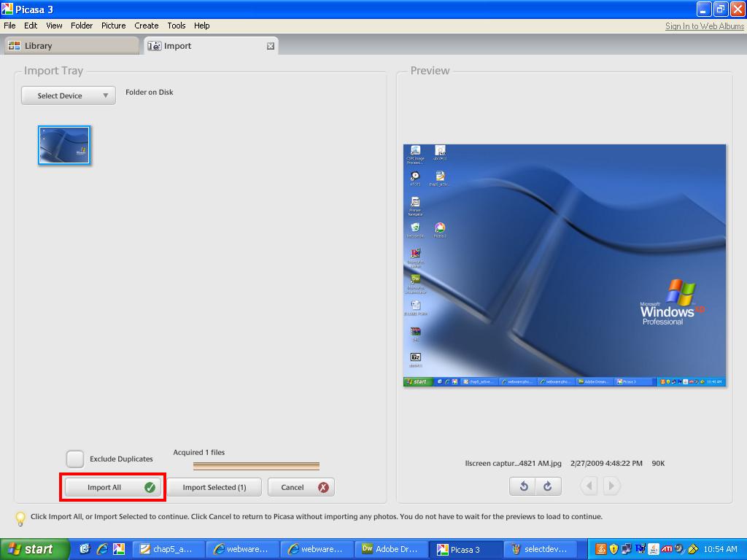747x560 pixels.
Task: Rotate the preview image clockwise
Action: (x=548, y=486)
